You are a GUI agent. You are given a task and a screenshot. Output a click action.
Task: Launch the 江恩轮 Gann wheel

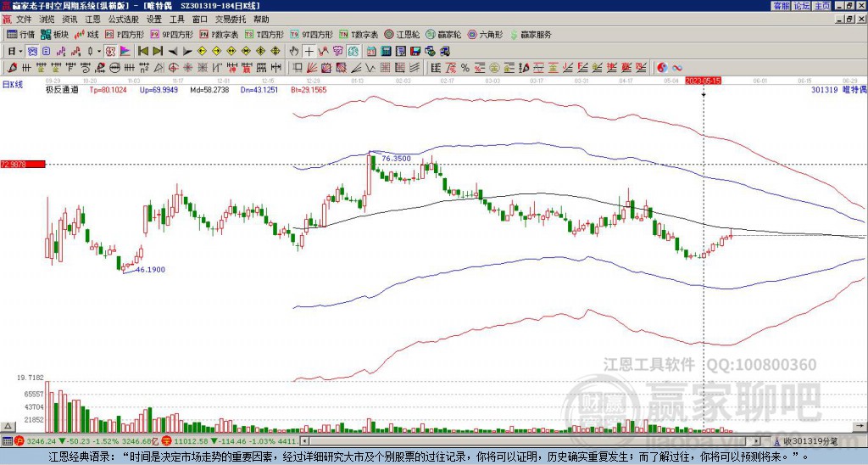tap(402, 34)
